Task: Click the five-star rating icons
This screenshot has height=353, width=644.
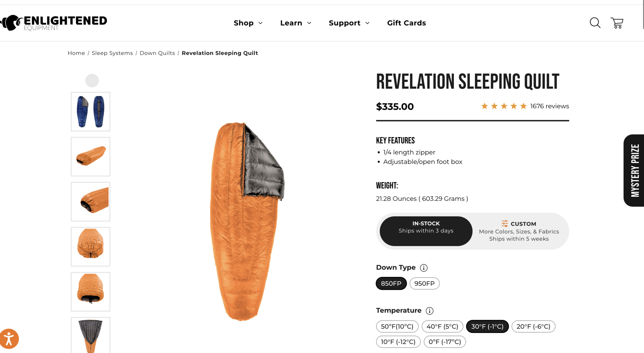Action: 504,106
